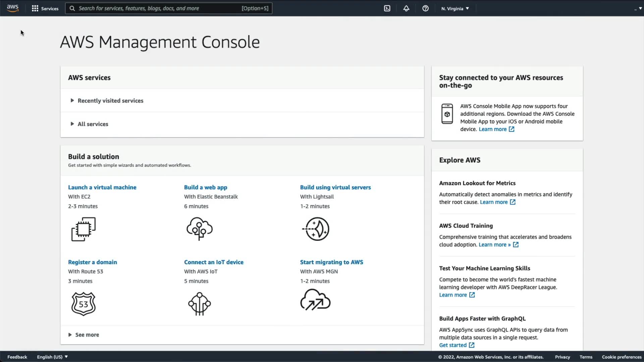Viewport: 644px width, 362px height.
Task: Open the notifications bell icon
Action: [x=406, y=8]
